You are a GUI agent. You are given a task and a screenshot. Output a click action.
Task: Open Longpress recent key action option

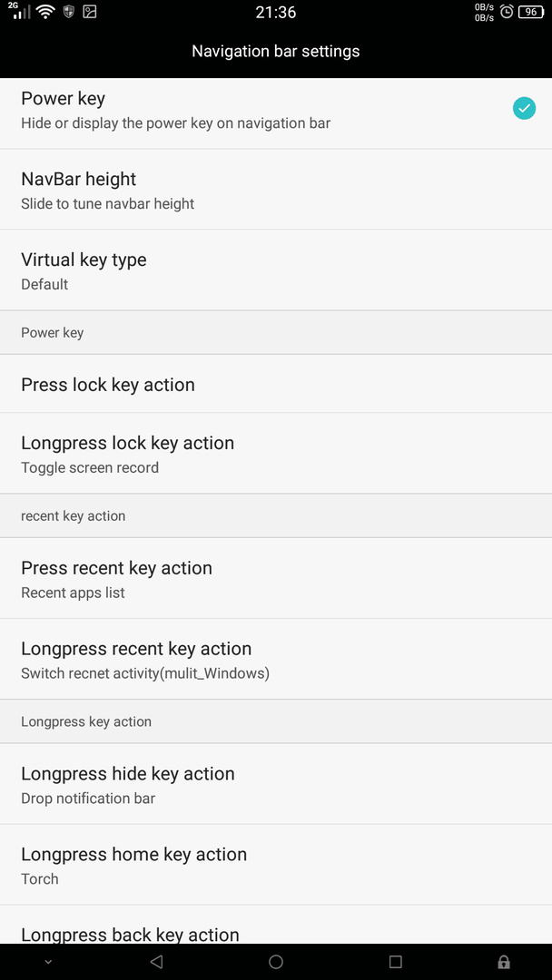[276, 659]
